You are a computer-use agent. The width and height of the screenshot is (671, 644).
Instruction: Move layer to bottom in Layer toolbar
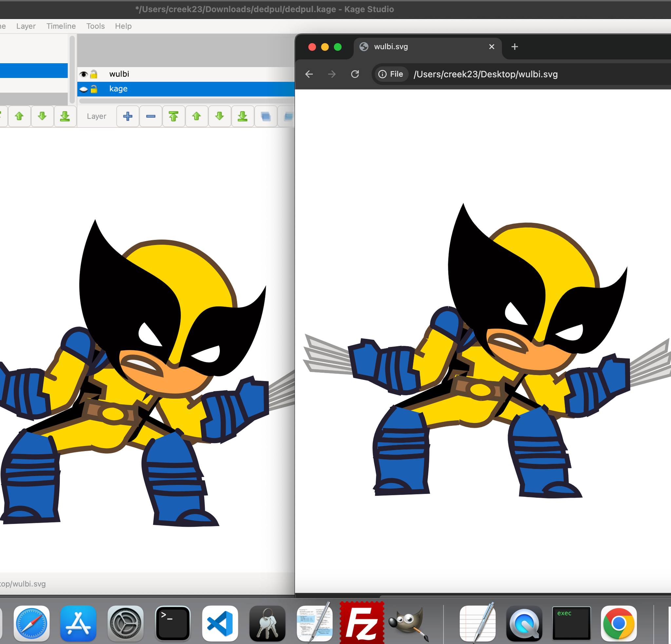tap(242, 116)
